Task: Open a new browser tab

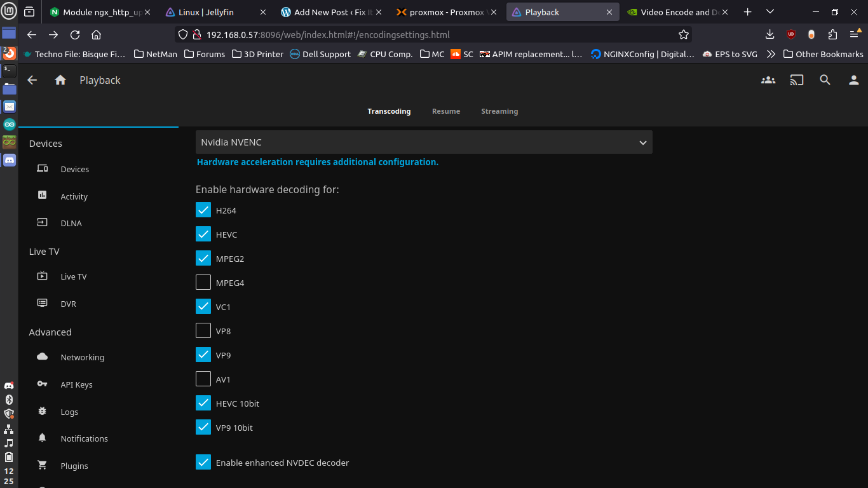Action: tap(748, 12)
